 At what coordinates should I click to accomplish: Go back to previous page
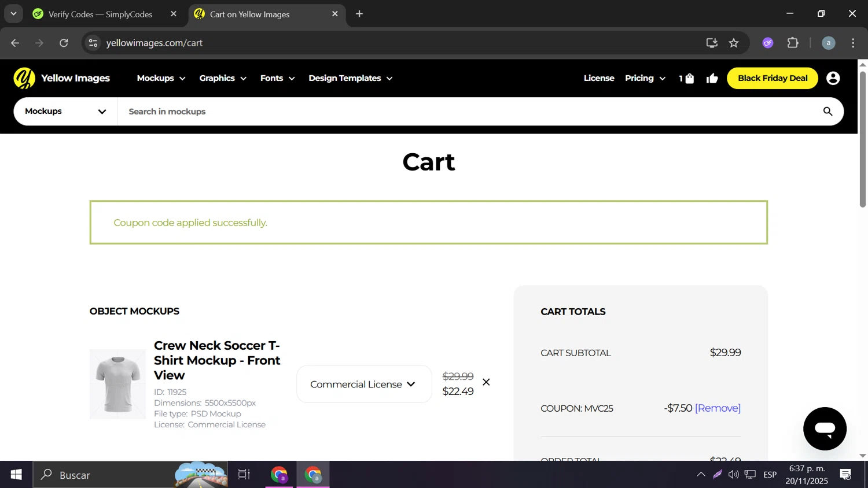(x=15, y=43)
